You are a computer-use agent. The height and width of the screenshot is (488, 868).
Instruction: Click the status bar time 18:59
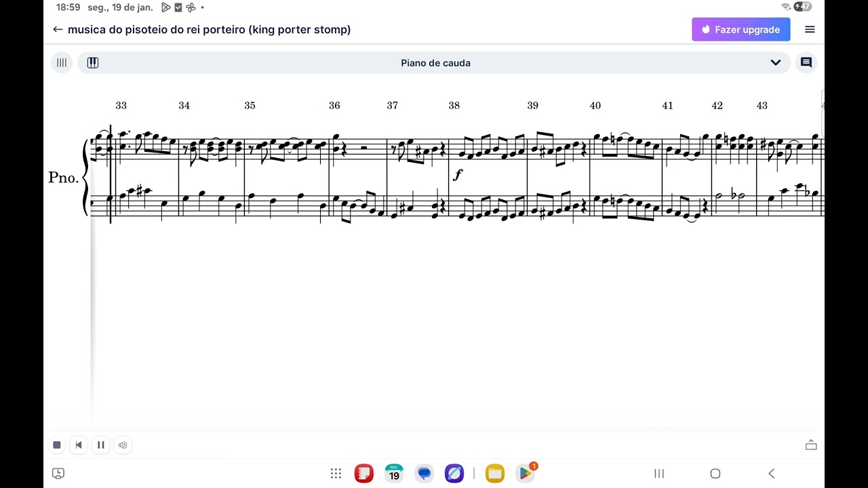pos(68,7)
